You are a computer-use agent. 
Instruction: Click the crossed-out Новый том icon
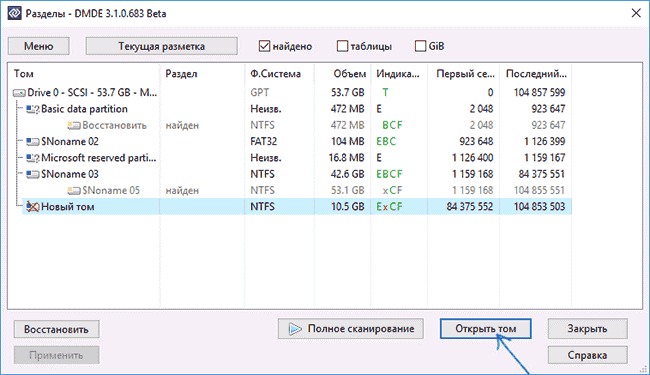[33, 206]
